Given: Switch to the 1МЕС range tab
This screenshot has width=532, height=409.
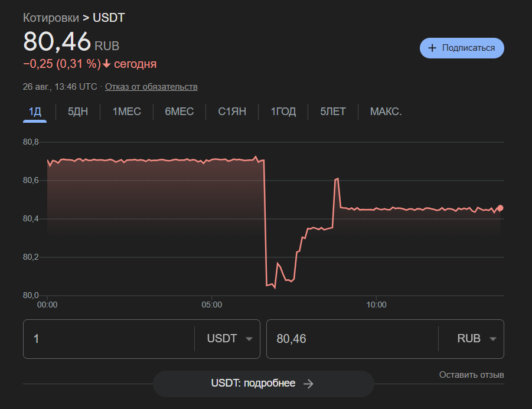Looking at the screenshot, I should click(x=126, y=111).
